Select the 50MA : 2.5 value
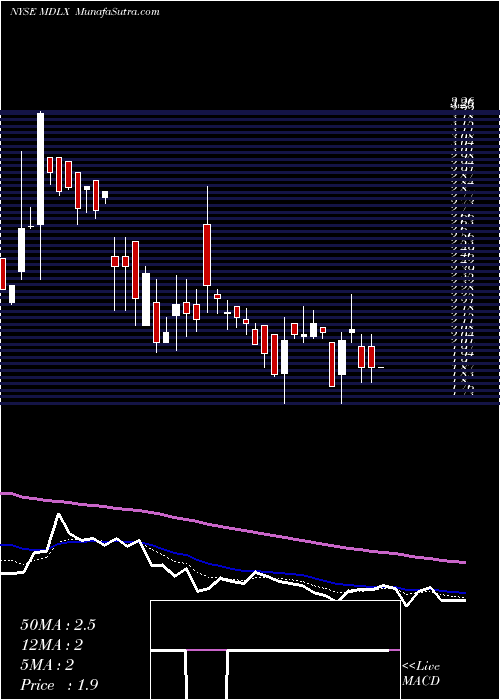This screenshot has height=700, width=500. tap(58, 625)
